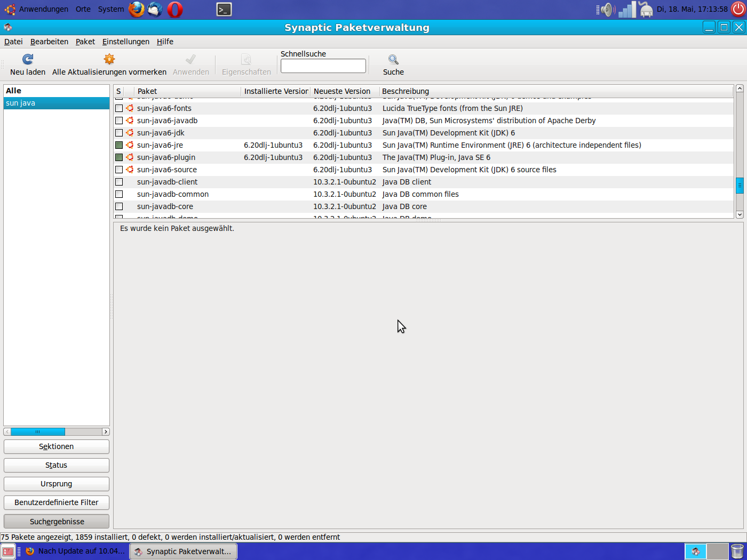Click the red shutdown power icon
This screenshot has width=747, height=560.
coord(738,9)
